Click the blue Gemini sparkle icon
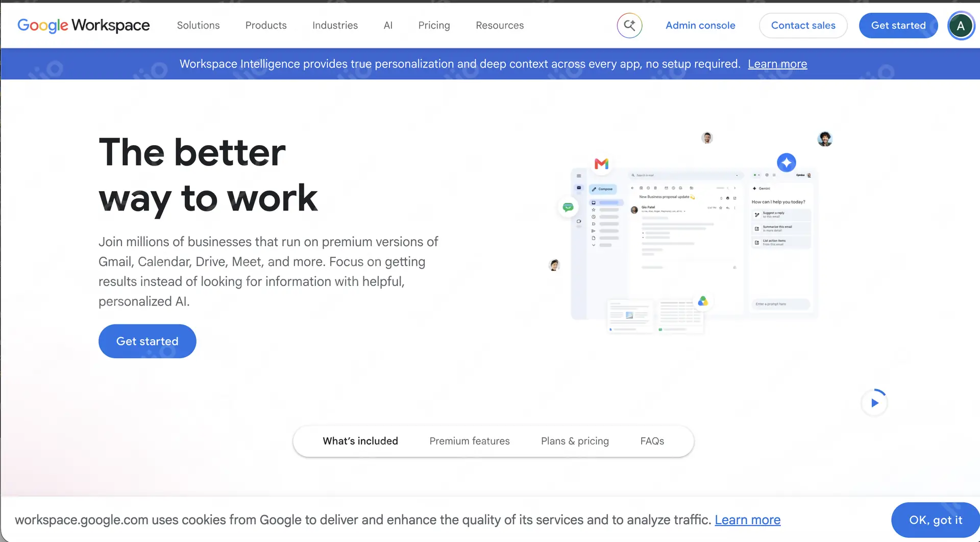 click(787, 163)
